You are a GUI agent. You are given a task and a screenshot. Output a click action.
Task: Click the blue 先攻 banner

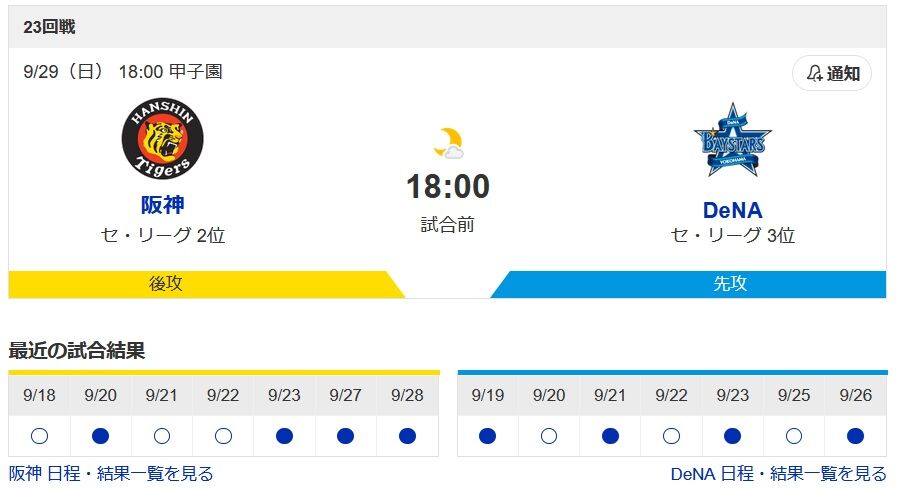(x=730, y=284)
